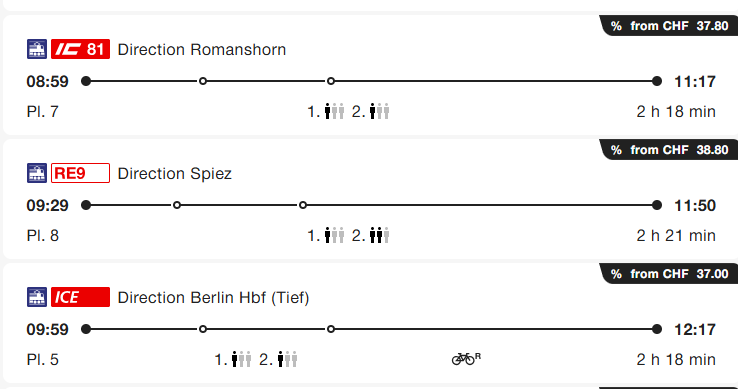Click first intermediate stop on 08:59 timeline
Image resolution: width=738 pixels, height=389 pixels.
pos(203,81)
